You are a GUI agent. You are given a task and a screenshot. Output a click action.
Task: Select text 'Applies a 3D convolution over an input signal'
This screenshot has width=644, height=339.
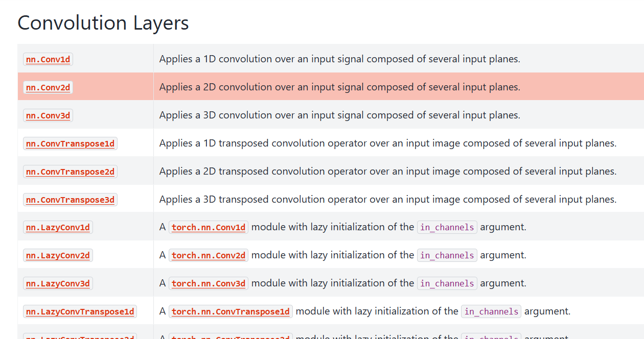(262, 115)
